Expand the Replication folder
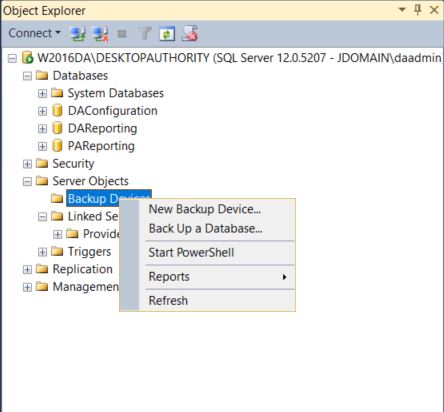Screen dimensions: 444x412 (27, 270)
